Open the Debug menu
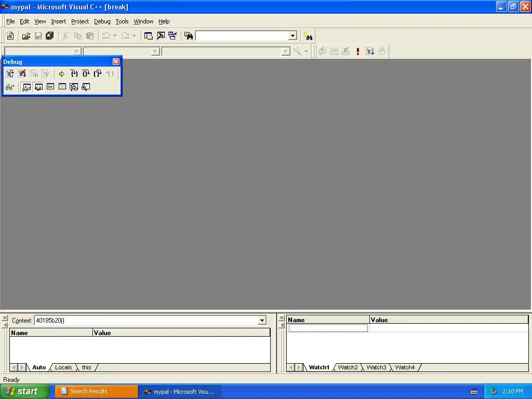 102,21
